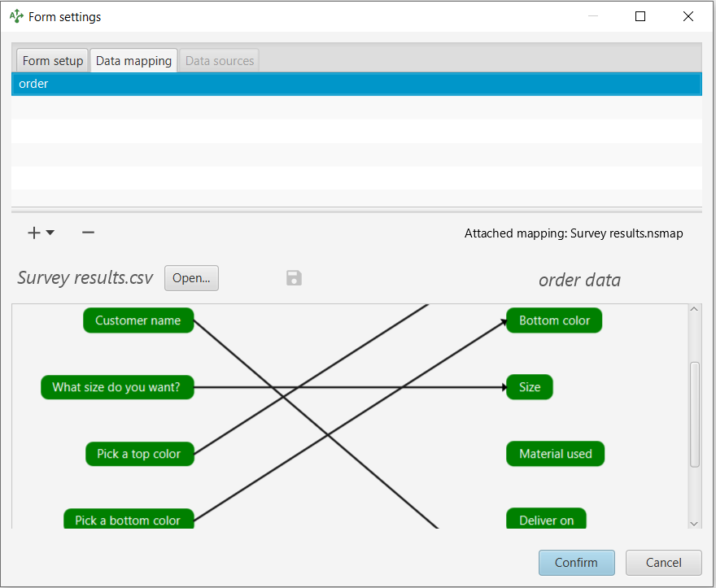Maximize the Form settings window

click(640, 16)
